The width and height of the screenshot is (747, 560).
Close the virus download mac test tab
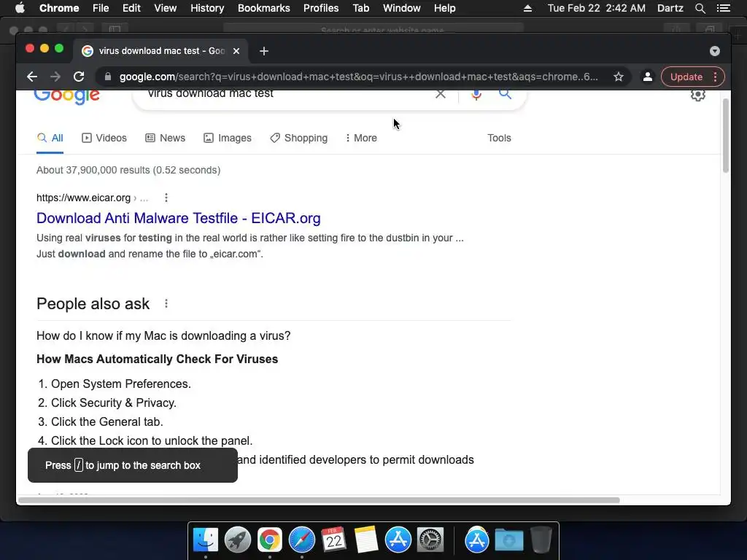point(236,51)
